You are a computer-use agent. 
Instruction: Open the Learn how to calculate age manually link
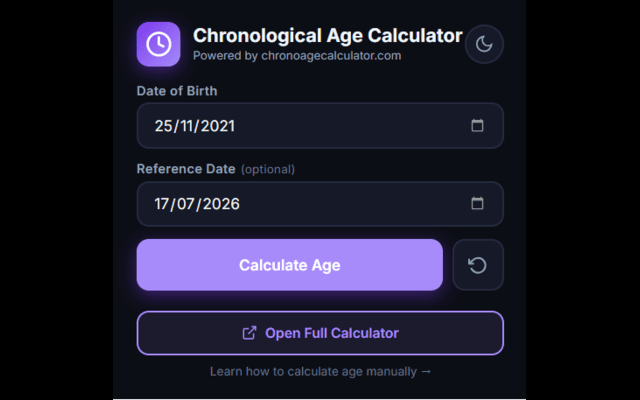320,371
